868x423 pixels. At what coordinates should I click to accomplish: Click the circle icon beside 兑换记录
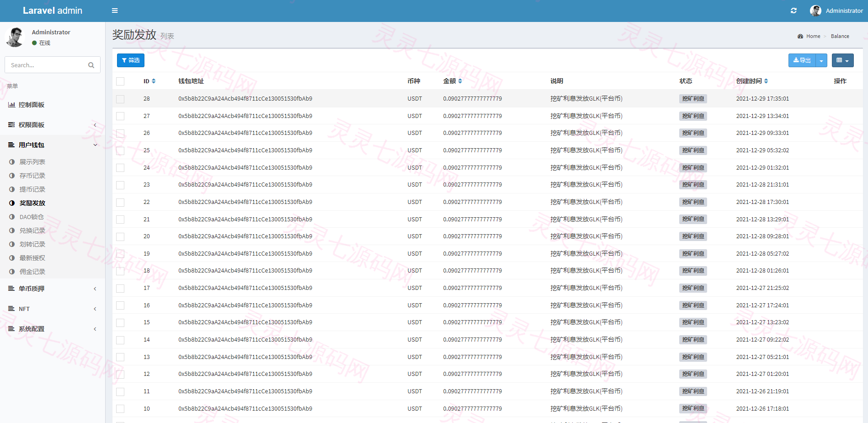point(12,230)
